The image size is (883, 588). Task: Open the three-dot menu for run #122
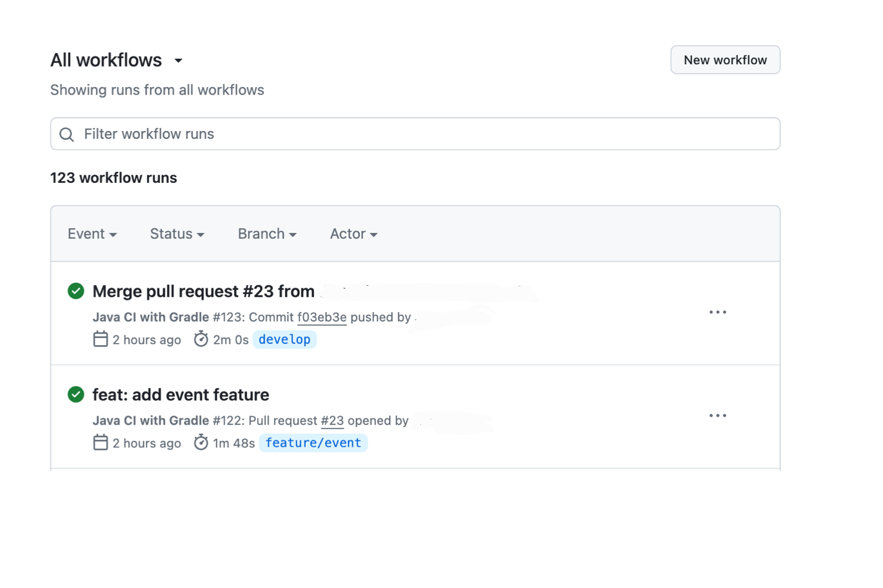point(717,416)
